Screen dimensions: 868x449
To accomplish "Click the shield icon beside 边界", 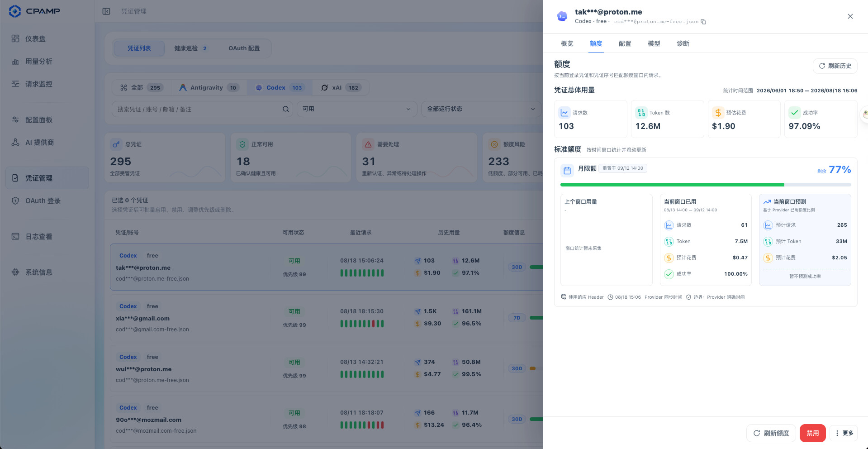I will tap(688, 297).
